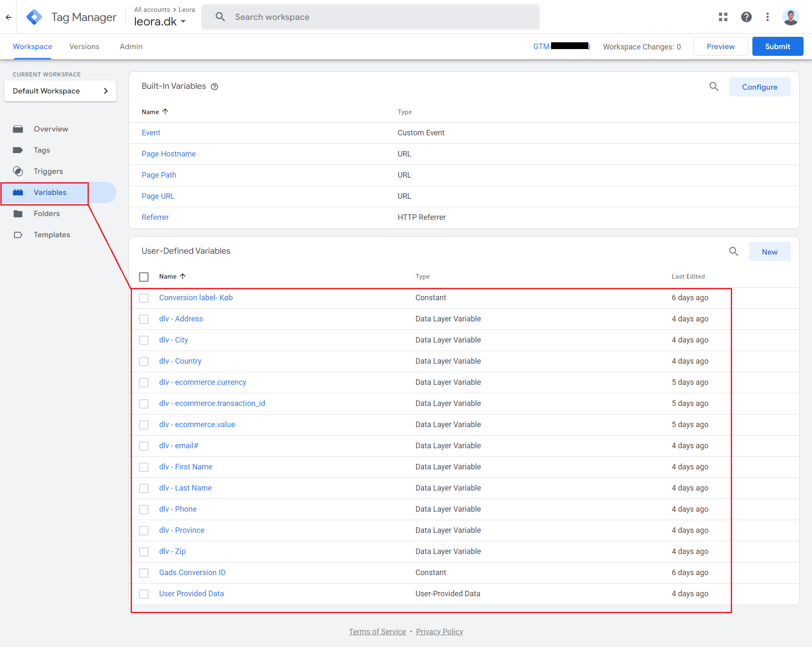Check the dlv - email# row
The image size is (812, 647).
[144, 446]
